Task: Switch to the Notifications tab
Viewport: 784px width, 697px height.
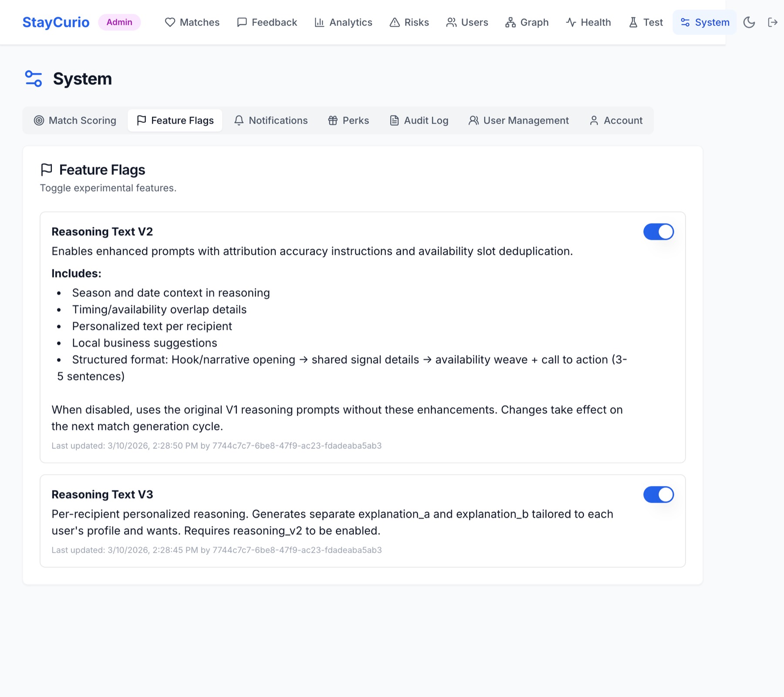Action: (x=271, y=120)
